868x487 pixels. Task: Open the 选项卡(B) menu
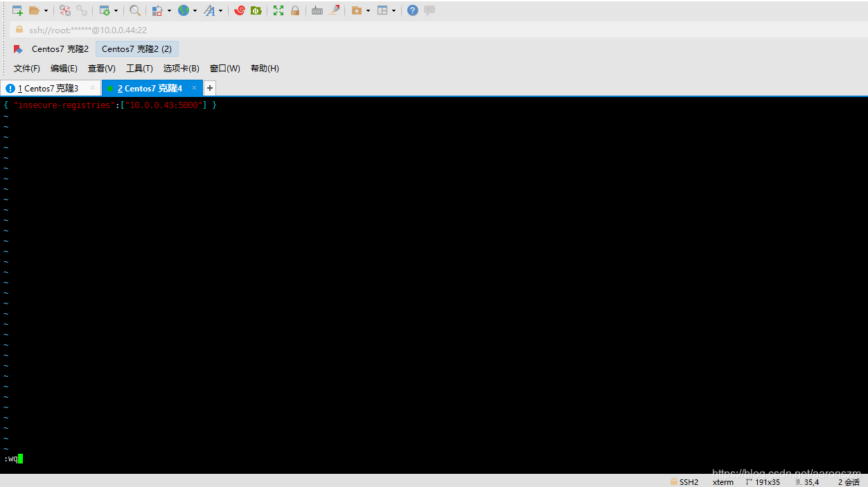point(181,69)
